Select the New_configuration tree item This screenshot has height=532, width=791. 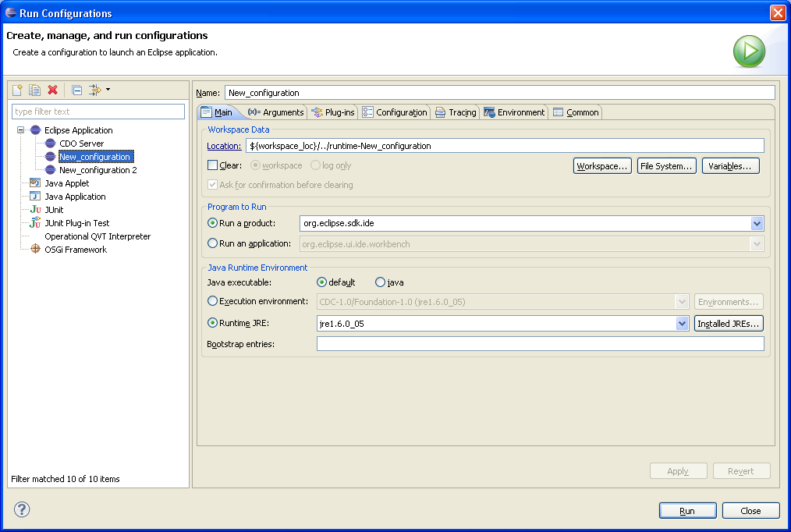(x=94, y=157)
